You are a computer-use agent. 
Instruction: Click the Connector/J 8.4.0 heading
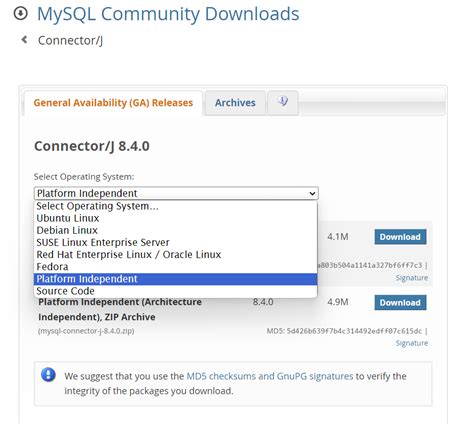point(92,146)
